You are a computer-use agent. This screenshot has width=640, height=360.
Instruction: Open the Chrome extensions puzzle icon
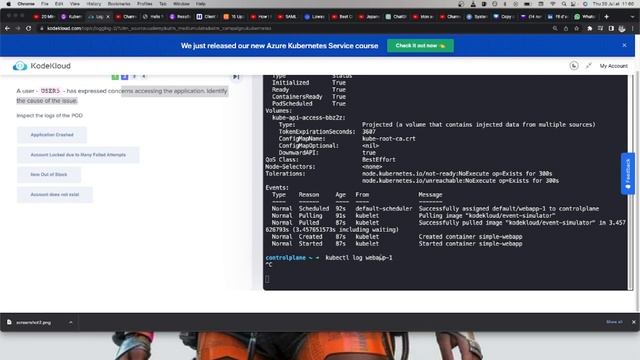[x=589, y=29]
